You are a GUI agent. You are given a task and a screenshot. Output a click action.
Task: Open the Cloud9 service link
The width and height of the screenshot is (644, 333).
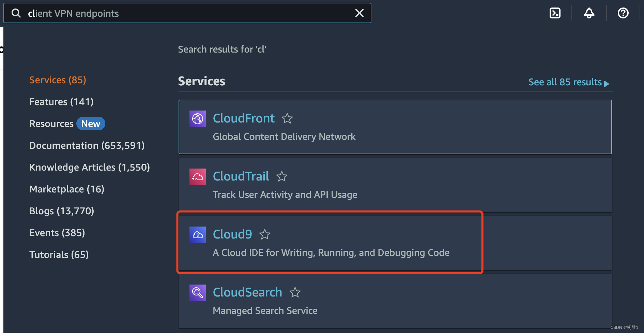232,234
